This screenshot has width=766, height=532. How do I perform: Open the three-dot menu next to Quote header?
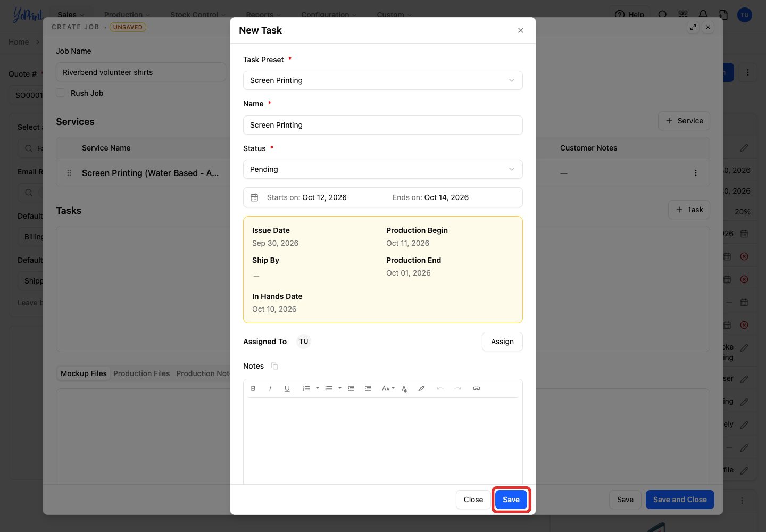coord(748,72)
